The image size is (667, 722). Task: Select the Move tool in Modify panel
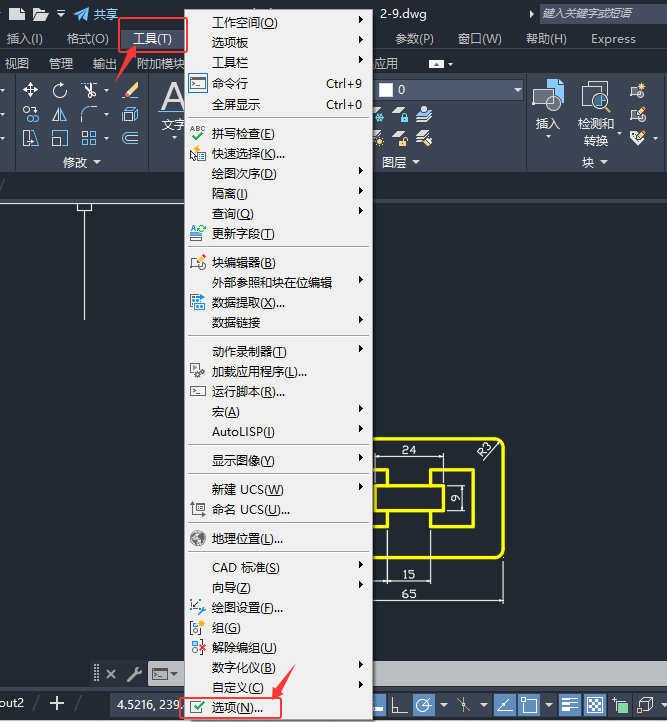click(x=30, y=90)
